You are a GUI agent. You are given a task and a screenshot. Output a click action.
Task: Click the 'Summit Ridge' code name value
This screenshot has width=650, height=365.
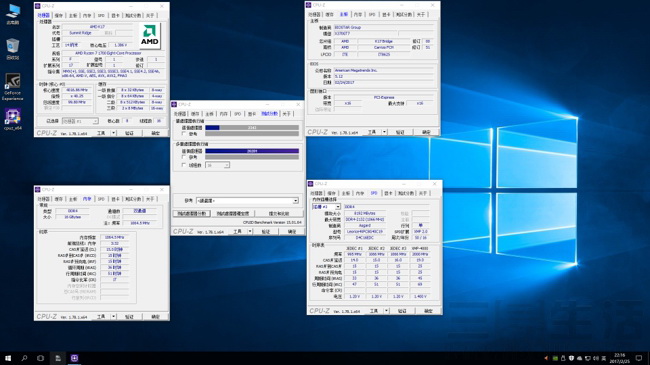80,33
